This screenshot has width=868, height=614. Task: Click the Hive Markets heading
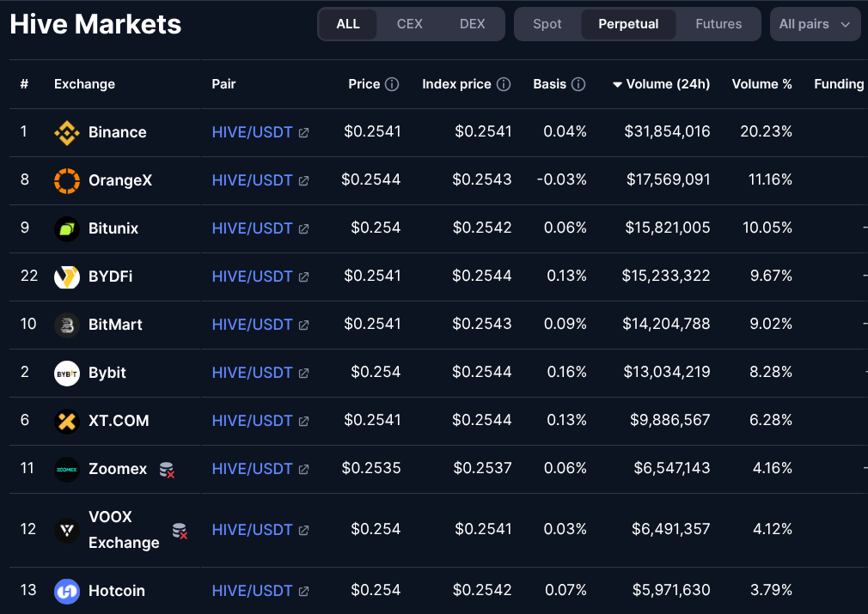click(95, 24)
